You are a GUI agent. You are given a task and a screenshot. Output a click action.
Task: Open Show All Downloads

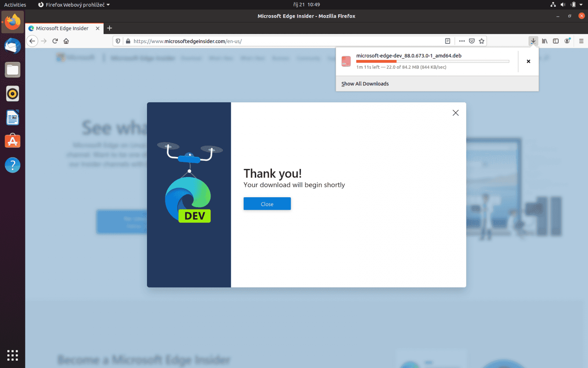click(365, 84)
